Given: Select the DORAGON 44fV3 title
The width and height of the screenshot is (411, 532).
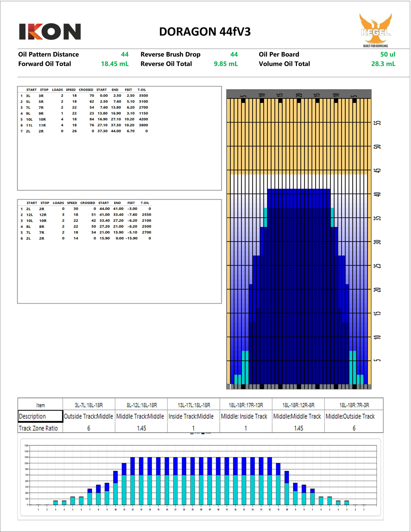Looking at the screenshot, I should 205,32.
